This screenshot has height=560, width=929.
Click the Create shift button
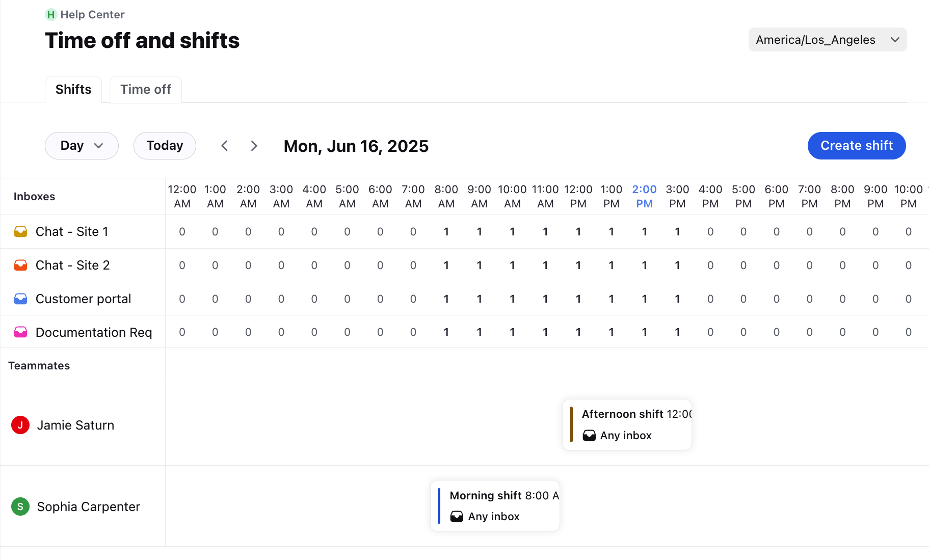[x=856, y=146]
